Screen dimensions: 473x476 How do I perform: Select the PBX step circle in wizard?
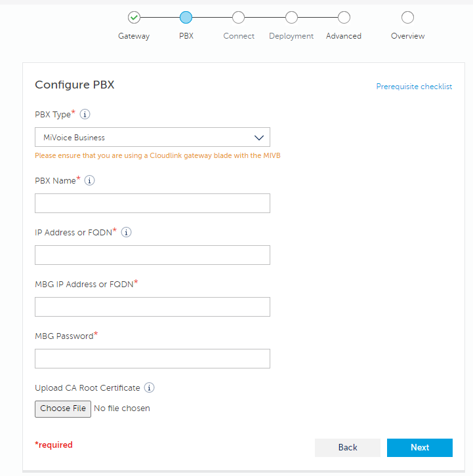click(x=186, y=17)
